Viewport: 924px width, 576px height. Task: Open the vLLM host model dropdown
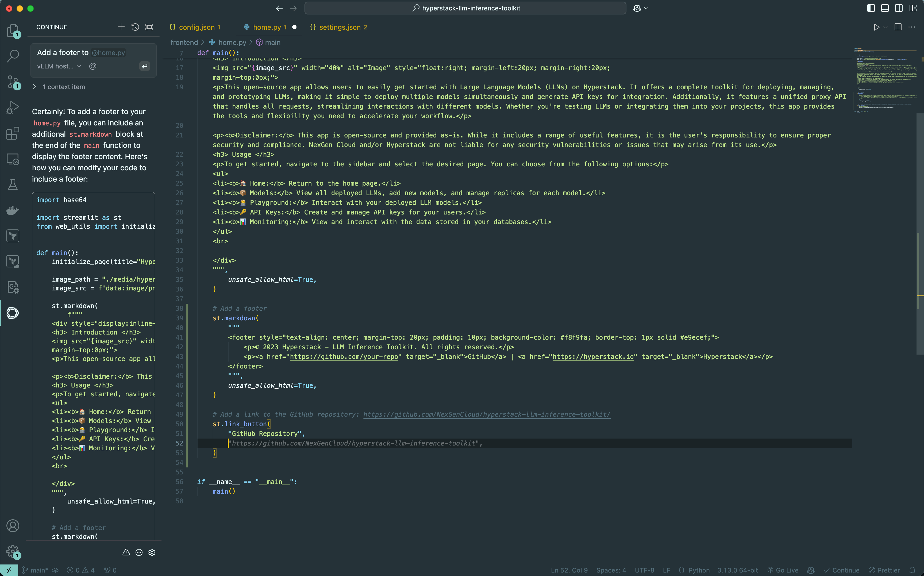59,66
